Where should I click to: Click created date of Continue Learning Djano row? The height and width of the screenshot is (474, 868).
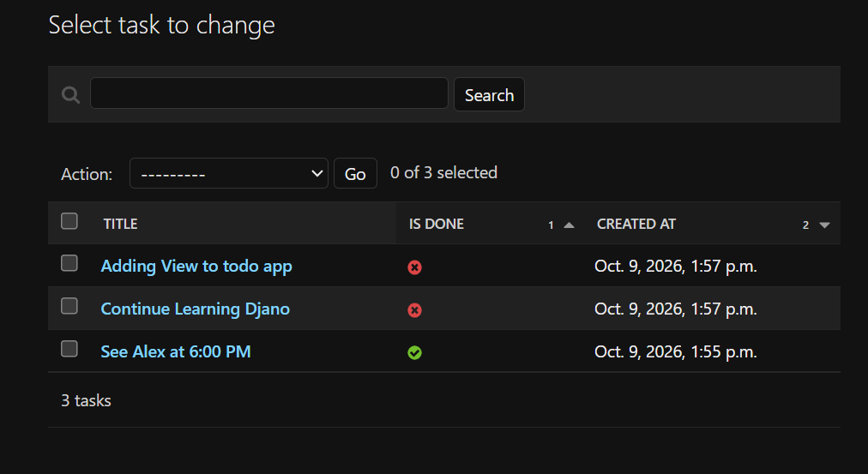pyautogui.click(x=675, y=309)
